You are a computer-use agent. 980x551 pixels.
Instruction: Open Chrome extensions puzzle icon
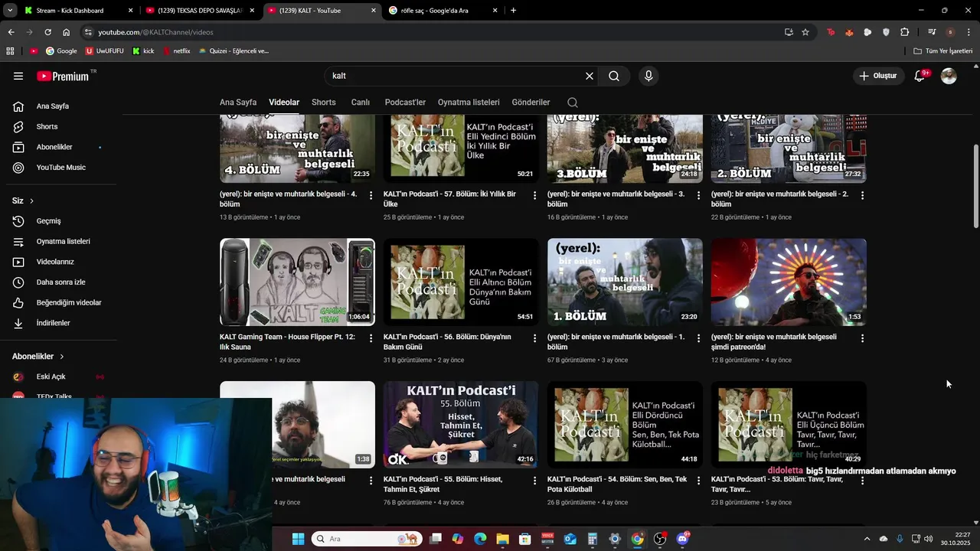click(x=905, y=32)
